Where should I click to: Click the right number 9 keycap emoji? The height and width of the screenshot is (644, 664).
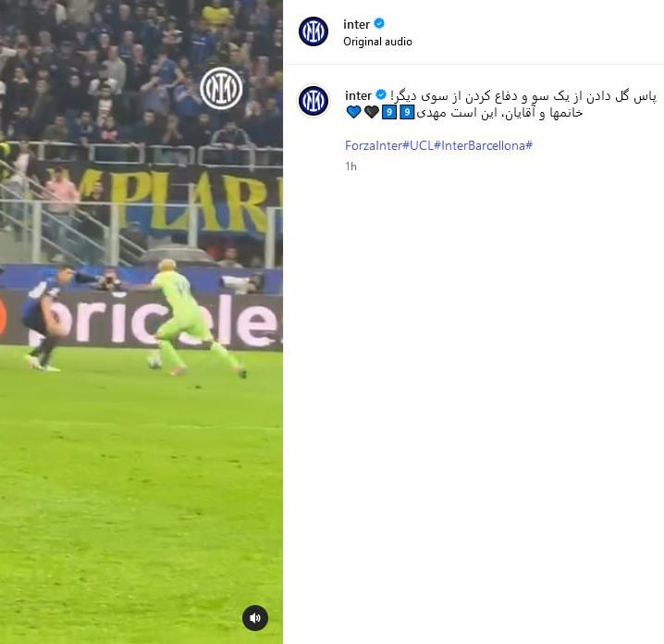click(407, 112)
